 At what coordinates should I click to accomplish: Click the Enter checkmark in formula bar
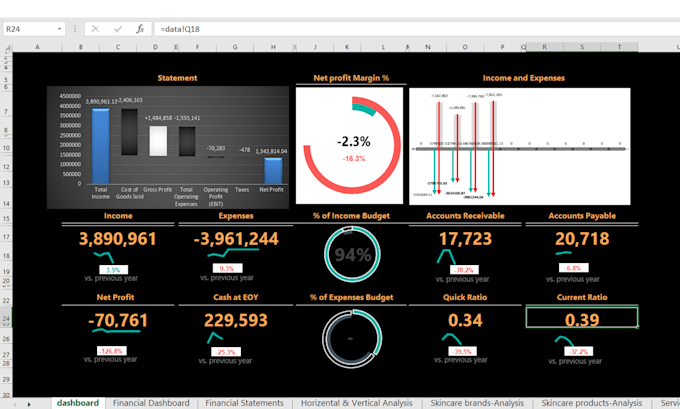tap(118, 29)
